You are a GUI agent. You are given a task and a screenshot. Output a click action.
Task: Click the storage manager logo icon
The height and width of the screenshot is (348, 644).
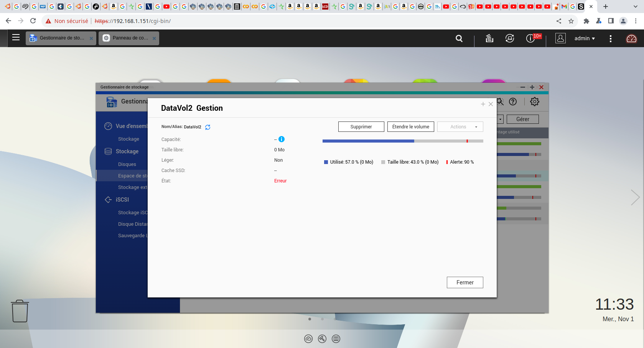112,102
